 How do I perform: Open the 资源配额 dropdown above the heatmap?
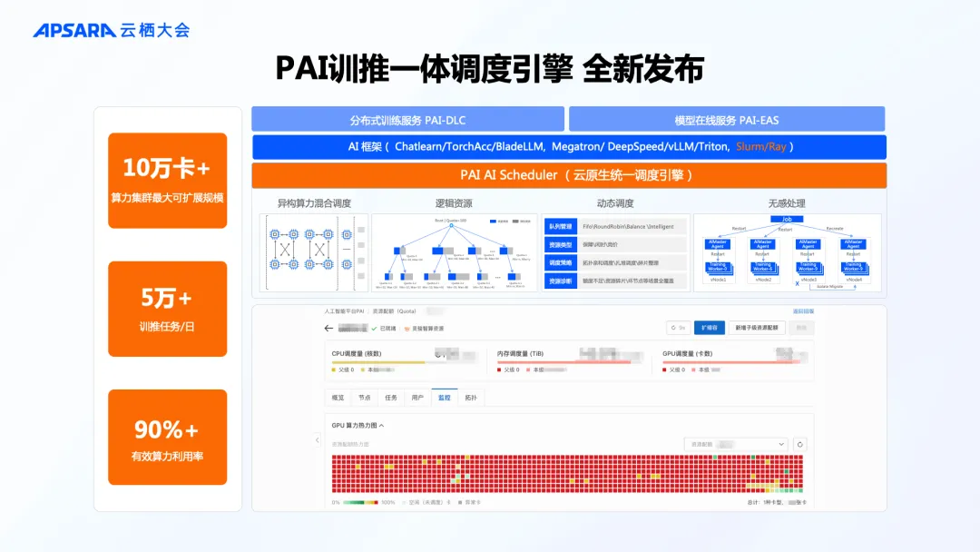[x=736, y=445]
